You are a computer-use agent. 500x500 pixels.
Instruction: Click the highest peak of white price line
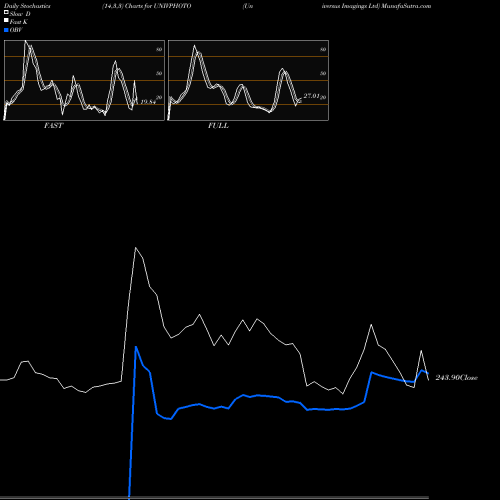tap(135, 248)
